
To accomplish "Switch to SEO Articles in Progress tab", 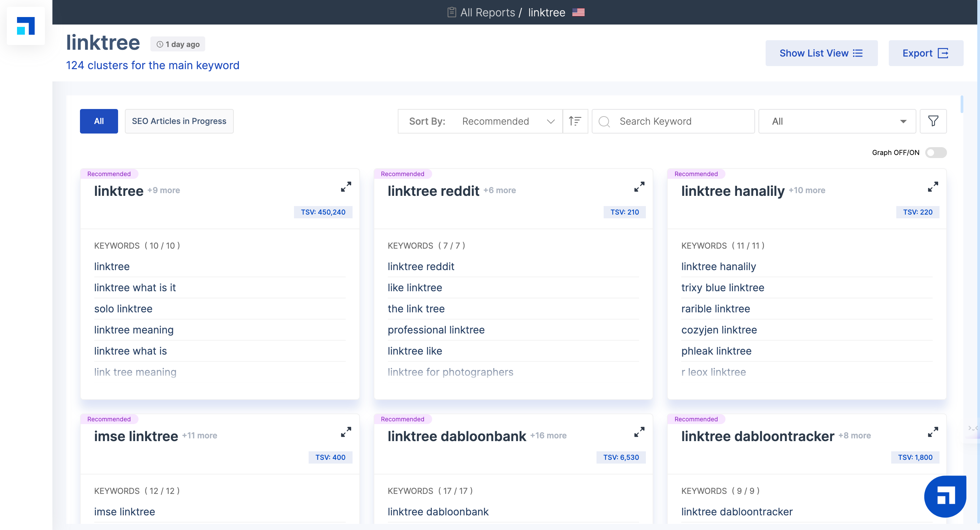I will coord(179,121).
